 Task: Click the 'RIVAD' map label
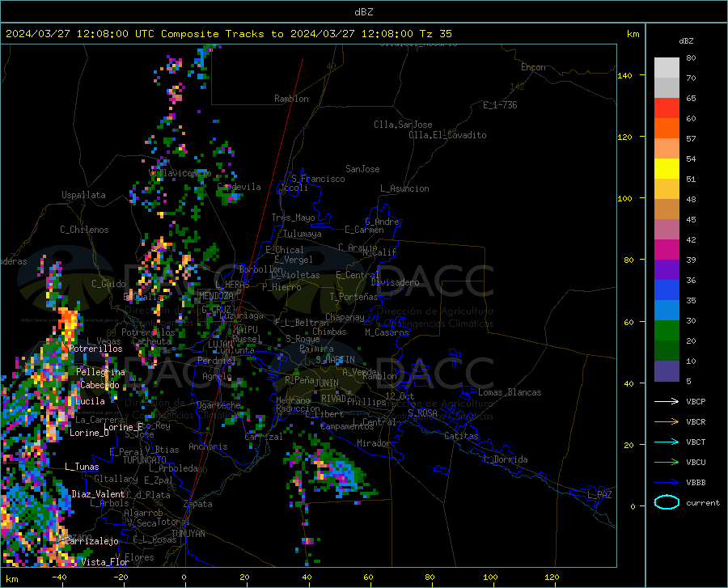point(333,399)
